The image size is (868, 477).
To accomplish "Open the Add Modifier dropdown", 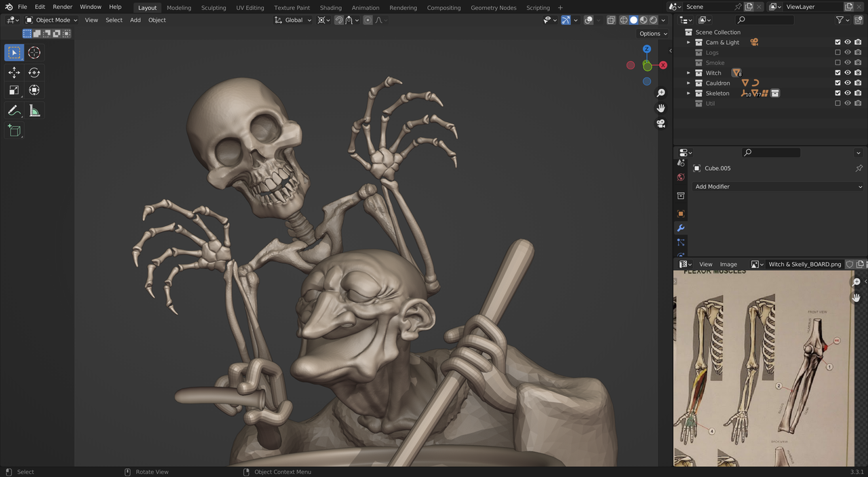I will pyautogui.click(x=778, y=187).
